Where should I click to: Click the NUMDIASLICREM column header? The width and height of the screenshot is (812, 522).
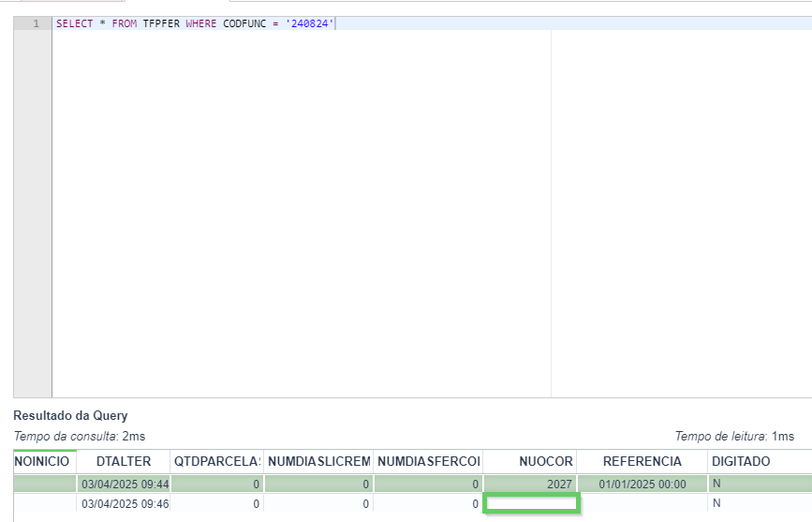tap(318, 461)
